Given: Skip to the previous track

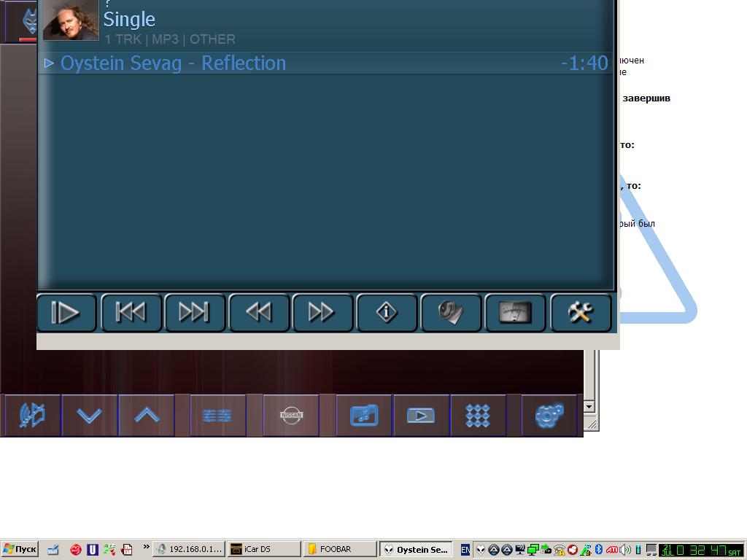Looking at the screenshot, I should pos(131,313).
